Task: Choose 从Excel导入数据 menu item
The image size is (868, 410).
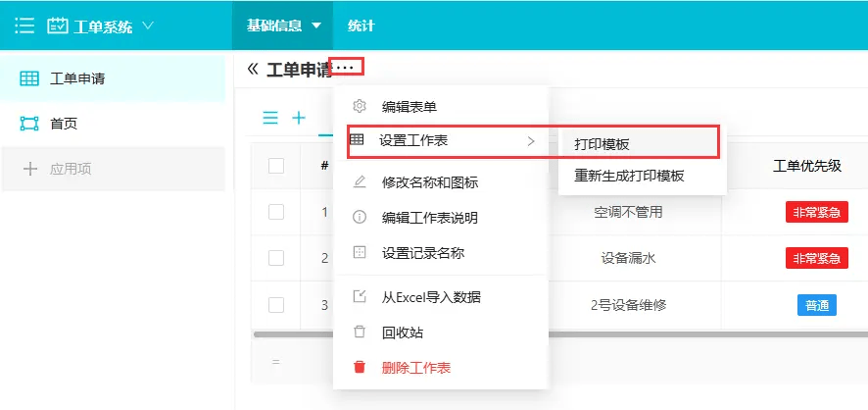Action: point(431,297)
